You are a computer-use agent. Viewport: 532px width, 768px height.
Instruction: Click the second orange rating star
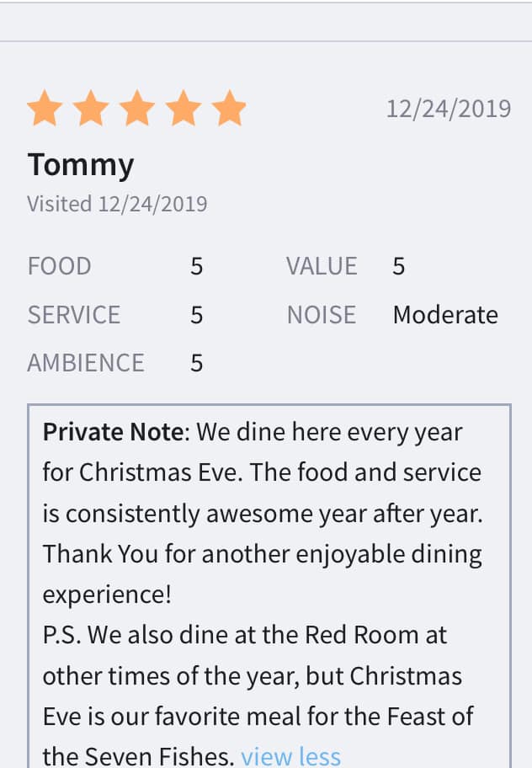coord(91,109)
